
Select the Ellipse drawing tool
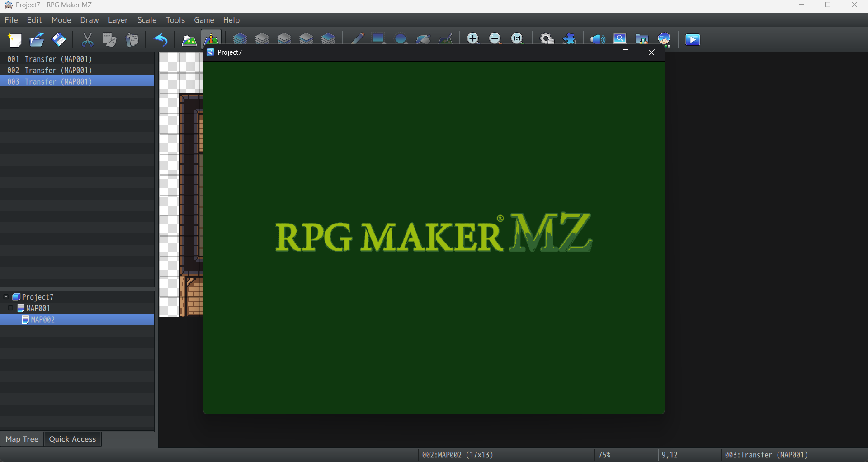(401, 38)
